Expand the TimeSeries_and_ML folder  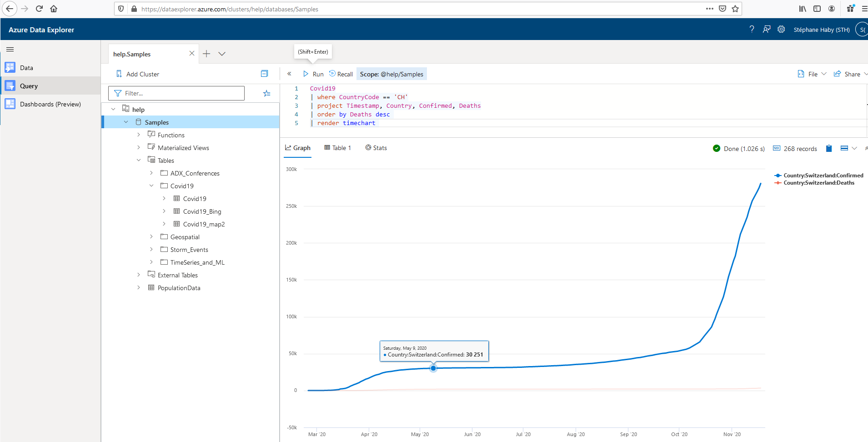151,262
